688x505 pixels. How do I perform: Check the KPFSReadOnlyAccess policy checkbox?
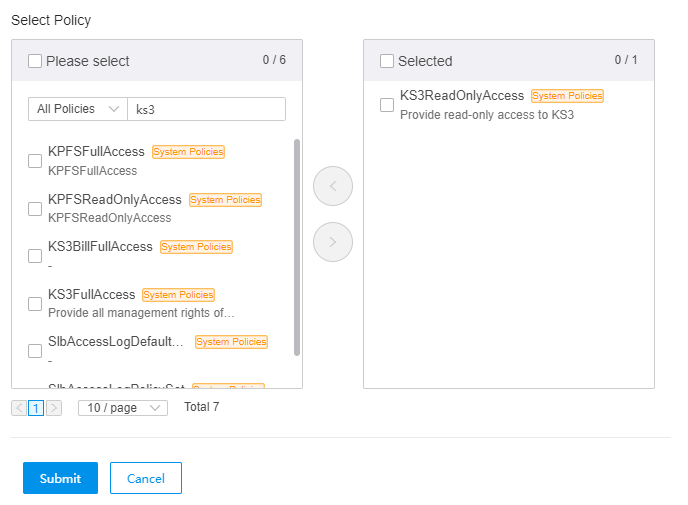click(35, 209)
